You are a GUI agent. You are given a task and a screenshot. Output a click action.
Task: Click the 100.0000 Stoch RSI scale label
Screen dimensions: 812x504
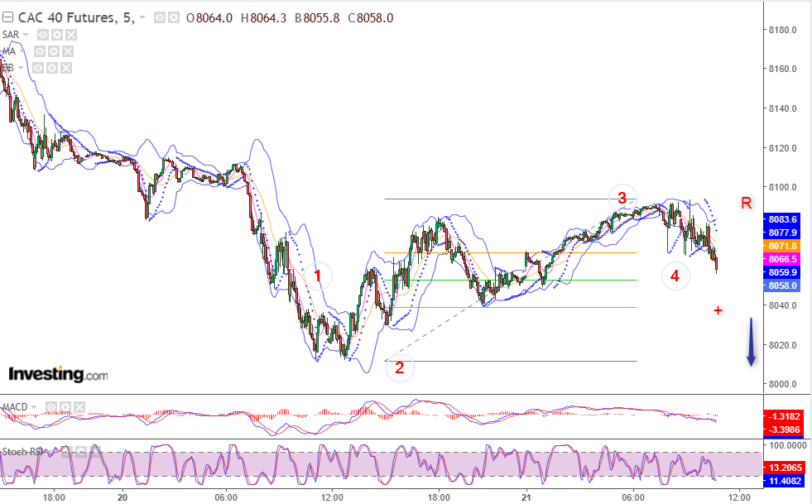787,445
